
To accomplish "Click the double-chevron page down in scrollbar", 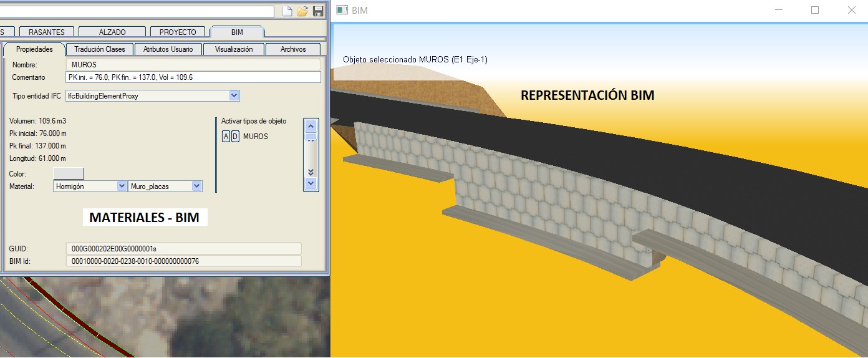I will [311, 172].
